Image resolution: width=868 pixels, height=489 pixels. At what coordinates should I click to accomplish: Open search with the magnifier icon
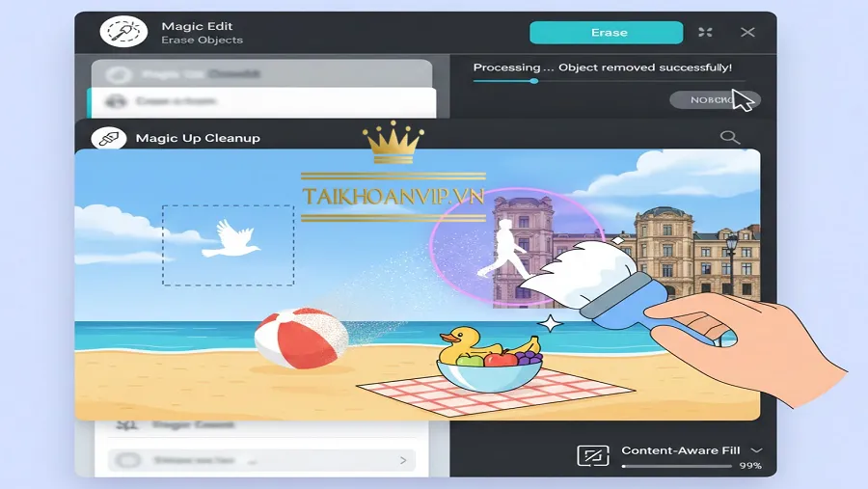(x=730, y=137)
